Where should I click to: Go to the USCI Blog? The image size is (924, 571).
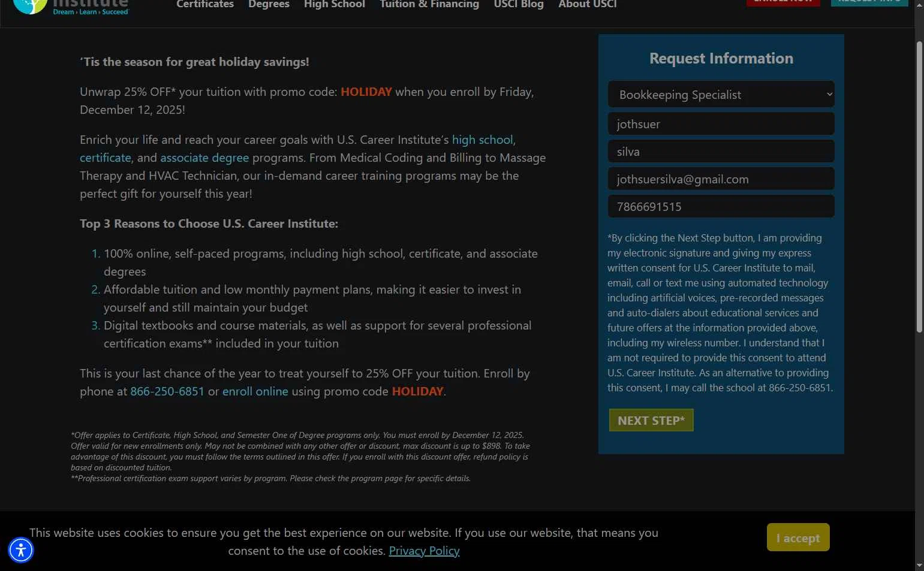click(519, 5)
